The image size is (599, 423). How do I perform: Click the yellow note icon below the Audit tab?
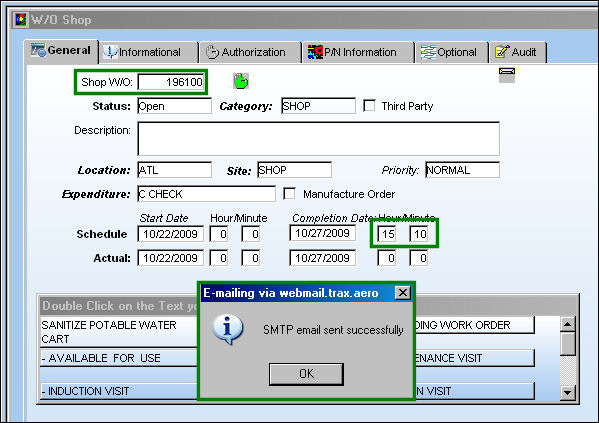[x=507, y=75]
